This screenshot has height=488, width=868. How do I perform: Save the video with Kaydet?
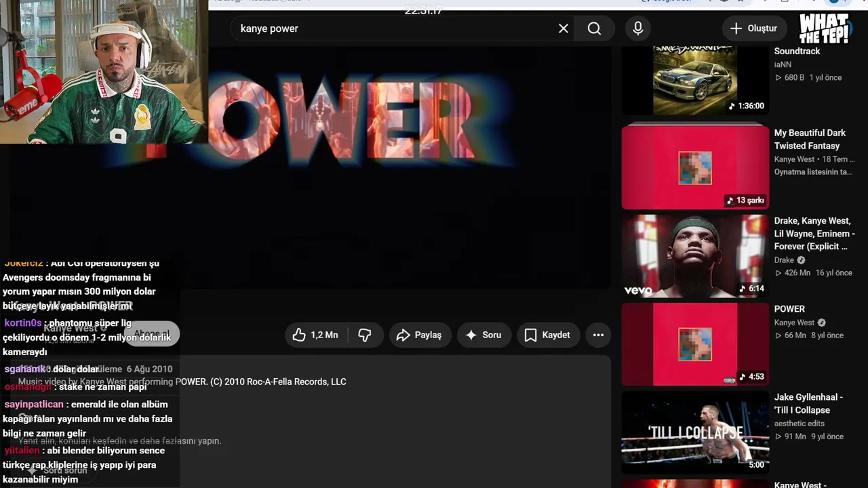pos(547,335)
